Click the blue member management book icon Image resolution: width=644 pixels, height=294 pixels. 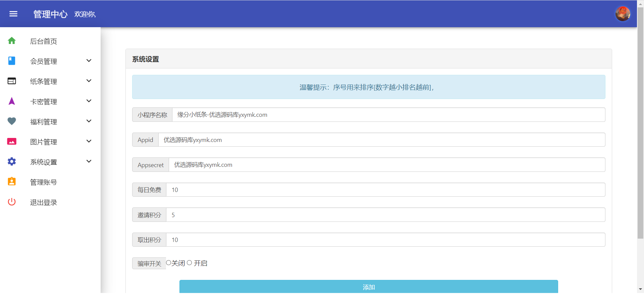pyautogui.click(x=12, y=61)
